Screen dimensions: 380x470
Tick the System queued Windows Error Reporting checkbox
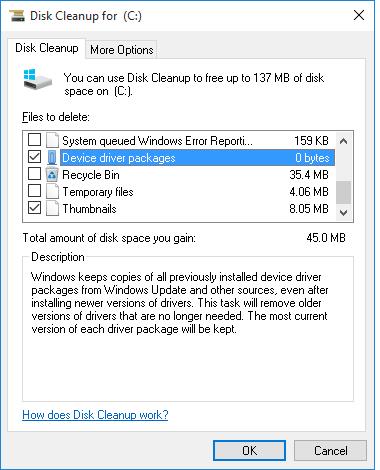[35, 140]
